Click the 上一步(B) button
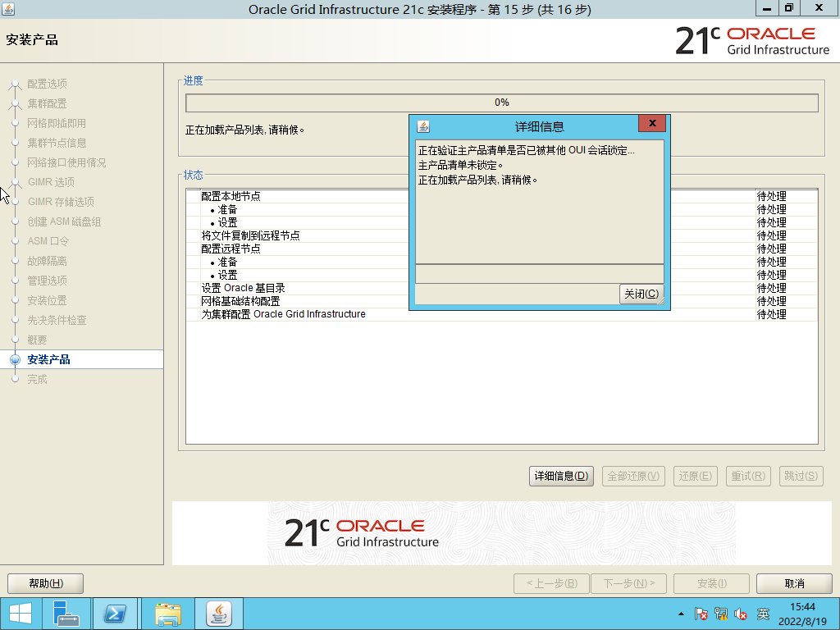 [x=551, y=583]
